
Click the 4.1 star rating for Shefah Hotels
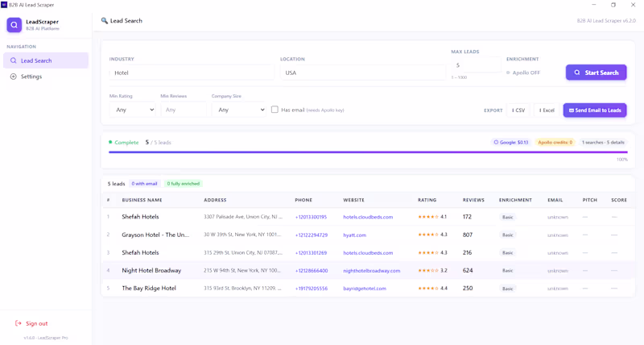tap(432, 217)
